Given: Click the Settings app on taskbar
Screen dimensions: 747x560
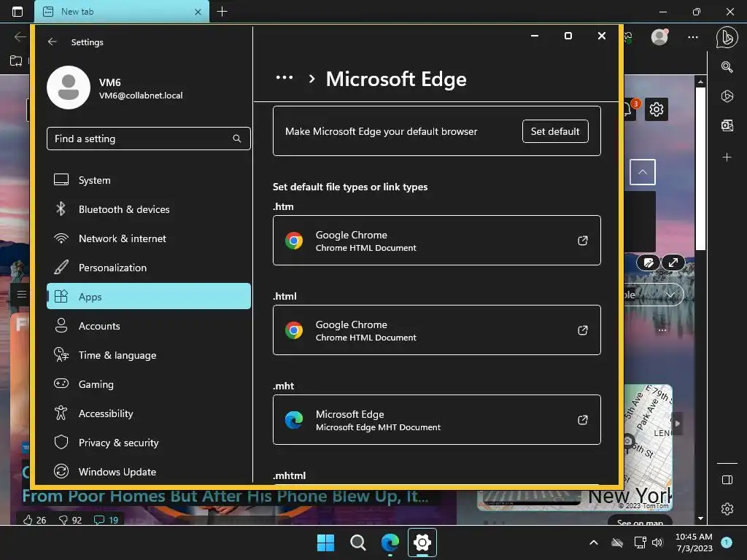Looking at the screenshot, I should coord(422,542).
